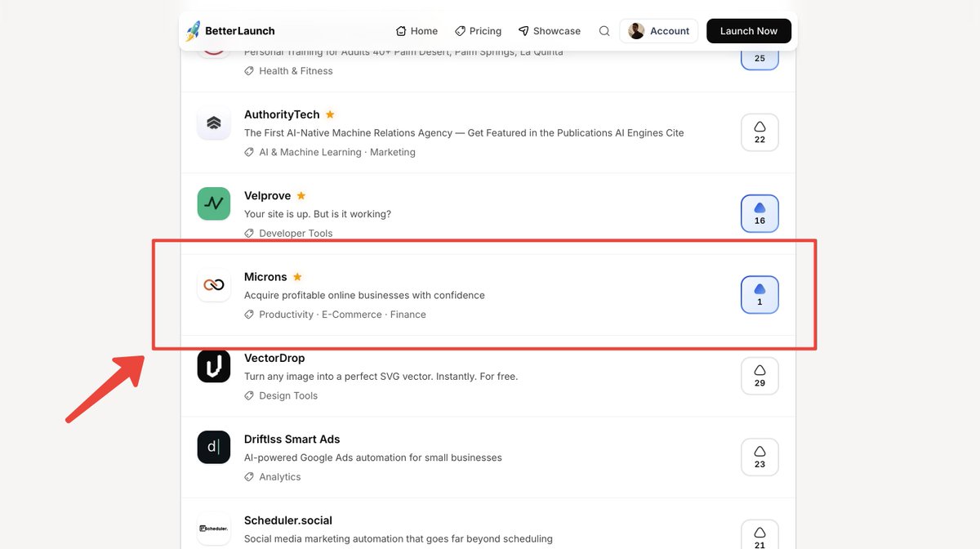The height and width of the screenshot is (549, 980).
Task: Click the AuthorityTech logo thumbnail
Action: pyautogui.click(x=214, y=123)
